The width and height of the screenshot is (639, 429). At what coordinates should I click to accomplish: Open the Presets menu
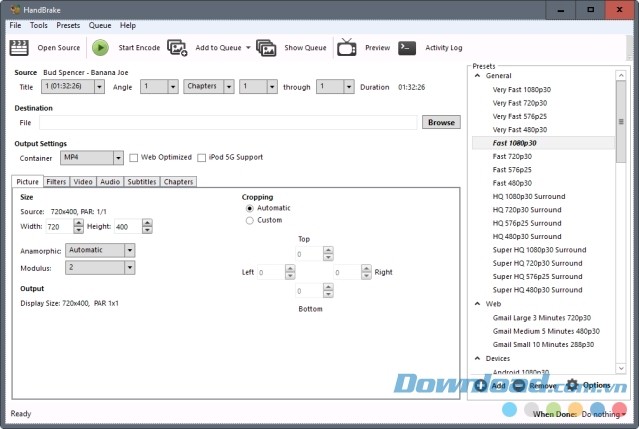pyautogui.click(x=68, y=25)
